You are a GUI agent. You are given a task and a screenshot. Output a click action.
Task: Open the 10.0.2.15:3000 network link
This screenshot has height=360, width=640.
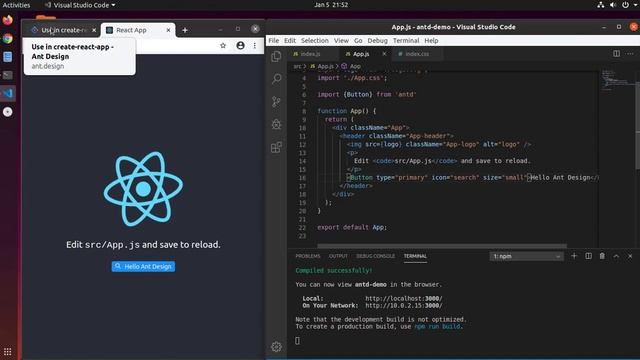pyautogui.click(x=404, y=305)
